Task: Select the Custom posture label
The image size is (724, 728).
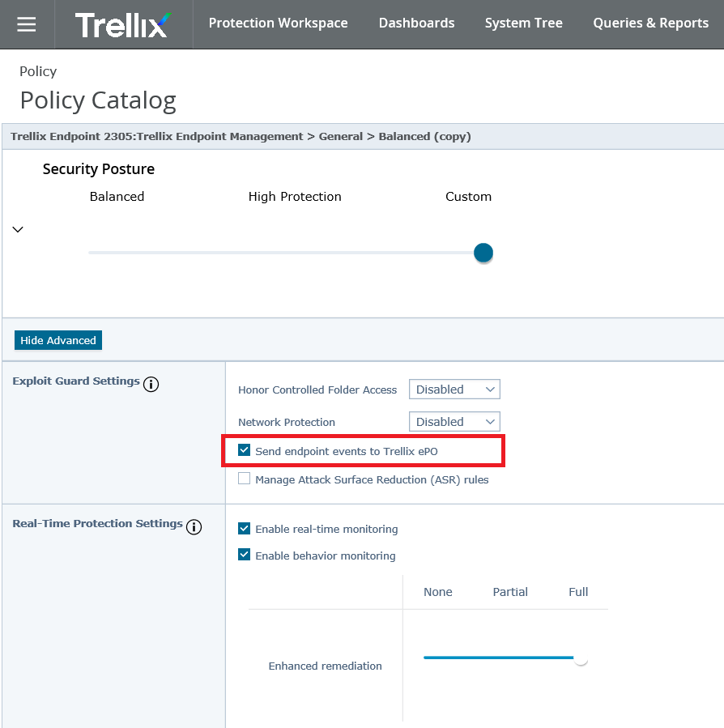Action: tap(468, 197)
